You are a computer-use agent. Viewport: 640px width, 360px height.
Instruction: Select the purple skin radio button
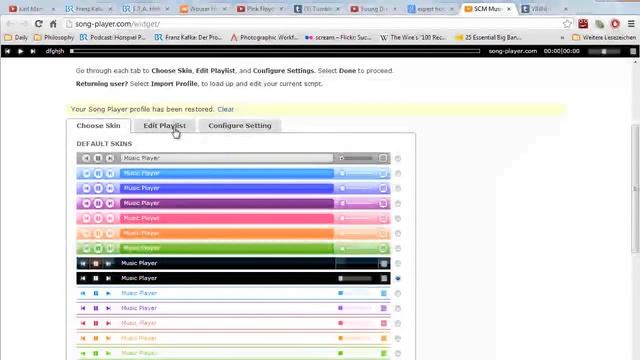pos(398,204)
